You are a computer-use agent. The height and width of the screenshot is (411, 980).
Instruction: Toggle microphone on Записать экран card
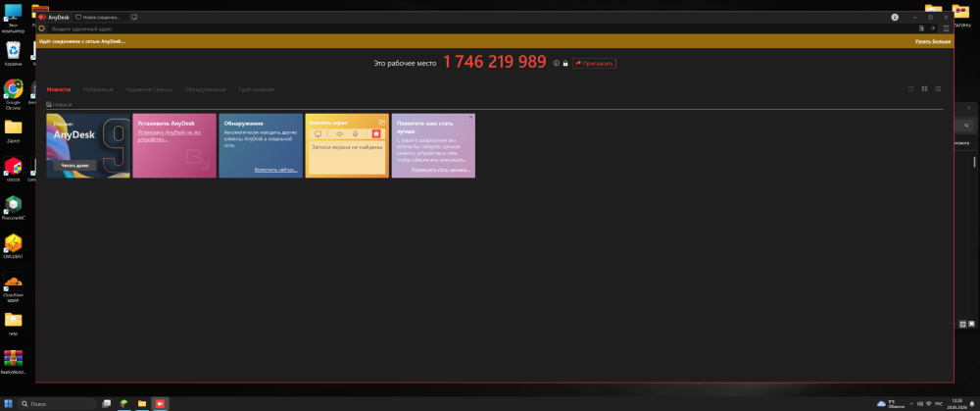click(356, 133)
